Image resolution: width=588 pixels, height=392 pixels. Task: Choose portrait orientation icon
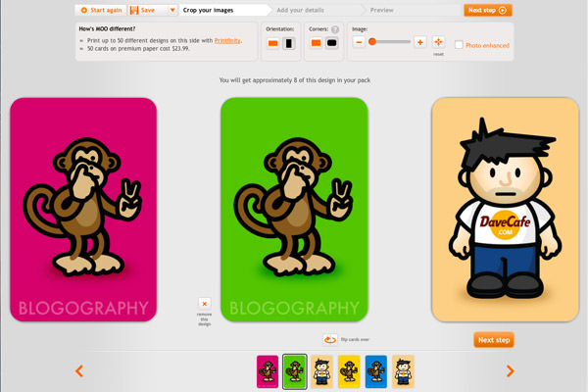(288, 43)
